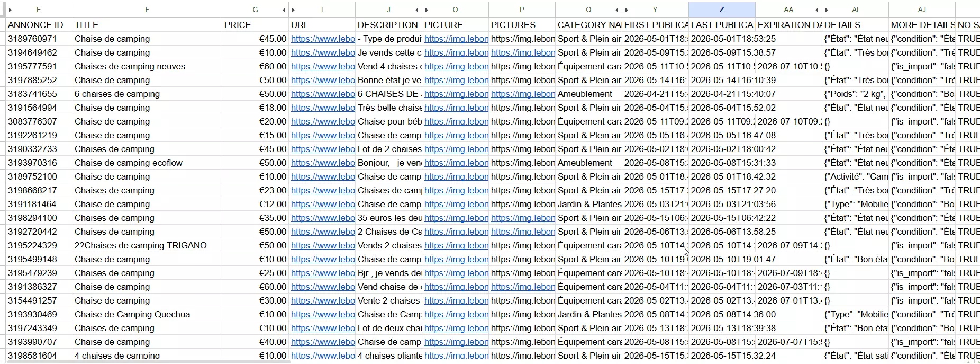Image resolution: width=980 pixels, height=364 pixels.
Task: Open URL link for annonce 3183741655
Action: [x=323, y=94]
